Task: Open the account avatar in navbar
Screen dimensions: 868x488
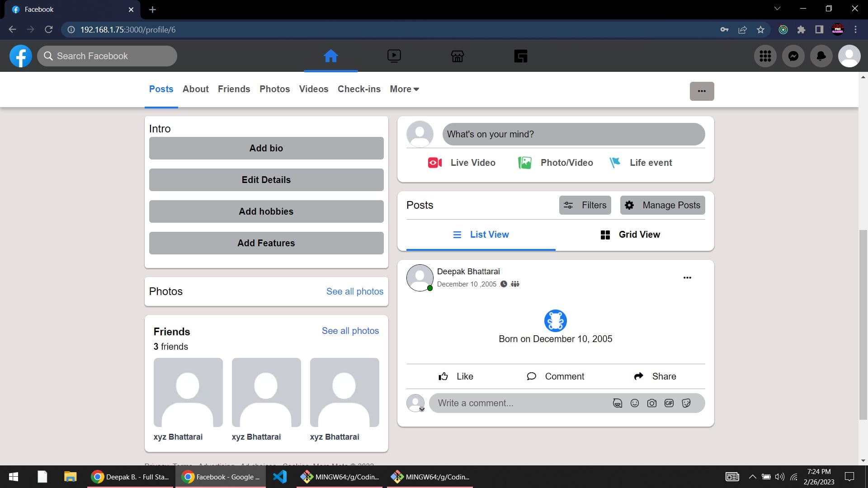Action: 849,56
